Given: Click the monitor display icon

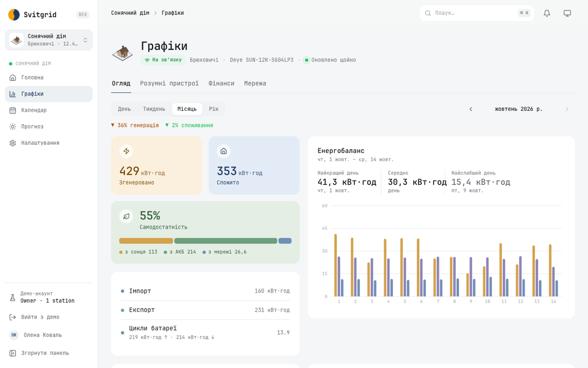Looking at the screenshot, I should (567, 13).
